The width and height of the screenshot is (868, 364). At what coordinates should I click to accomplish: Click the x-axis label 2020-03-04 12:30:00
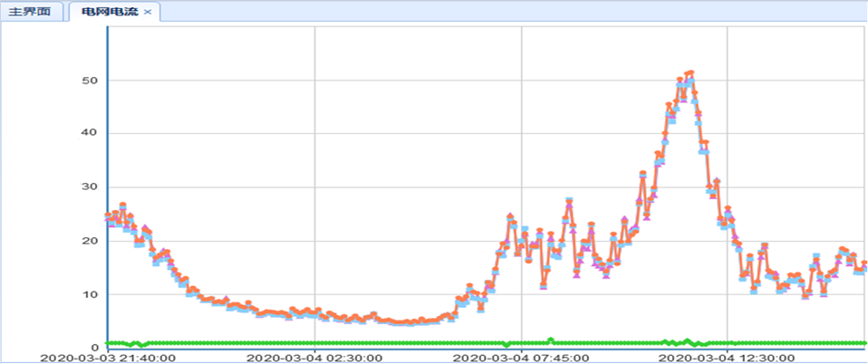(x=728, y=357)
